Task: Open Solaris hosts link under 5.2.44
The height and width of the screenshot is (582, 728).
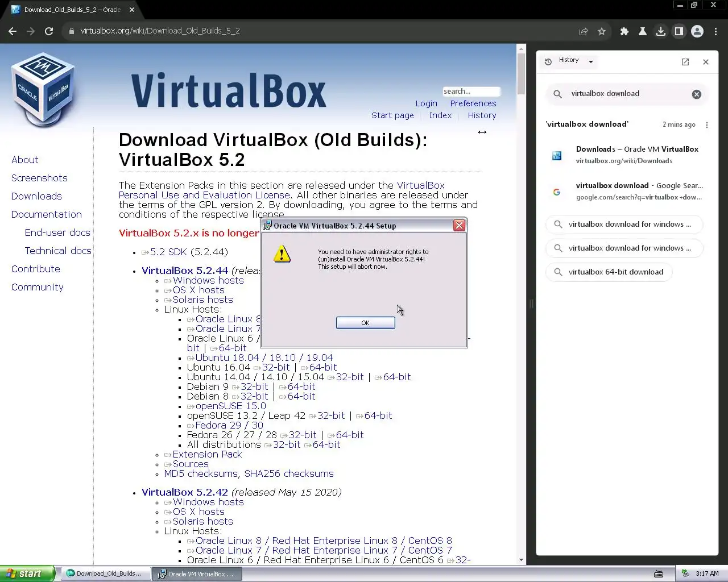Action: point(203,300)
